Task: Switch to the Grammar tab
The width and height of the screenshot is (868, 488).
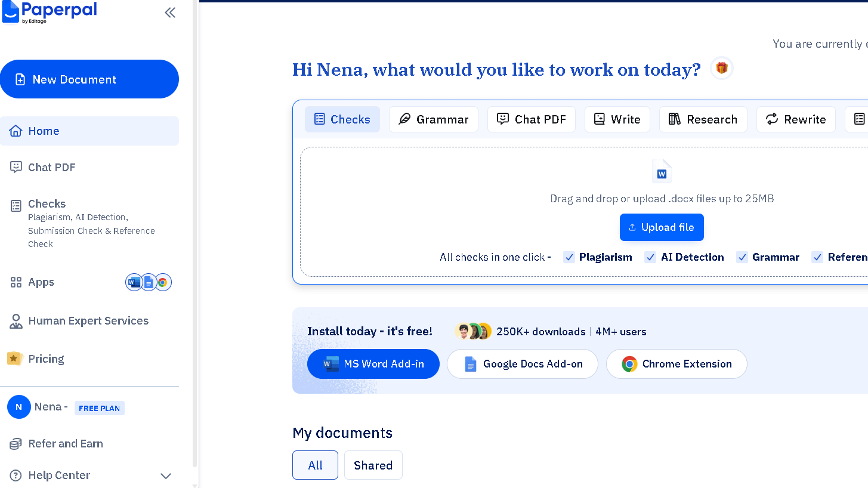Action: point(434,119)
